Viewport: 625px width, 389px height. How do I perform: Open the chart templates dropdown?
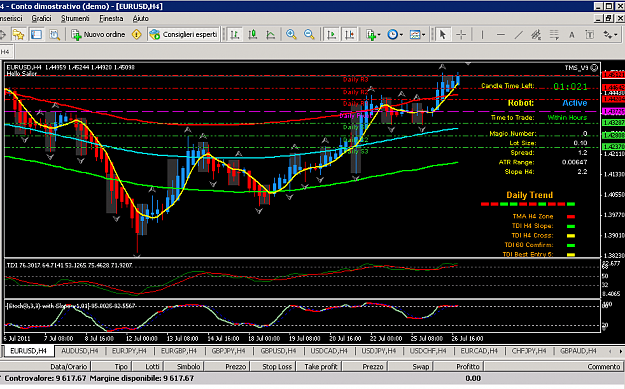point(417,35)
